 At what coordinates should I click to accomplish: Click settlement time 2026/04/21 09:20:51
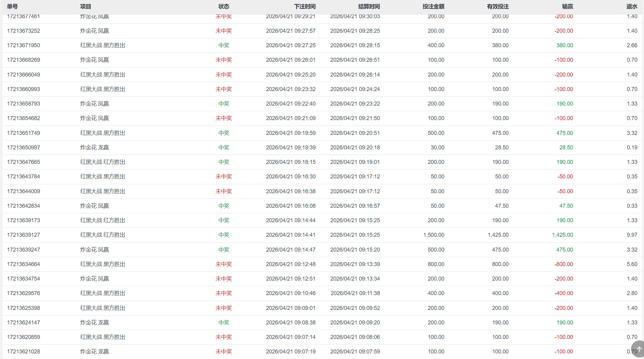click(355, 133)
